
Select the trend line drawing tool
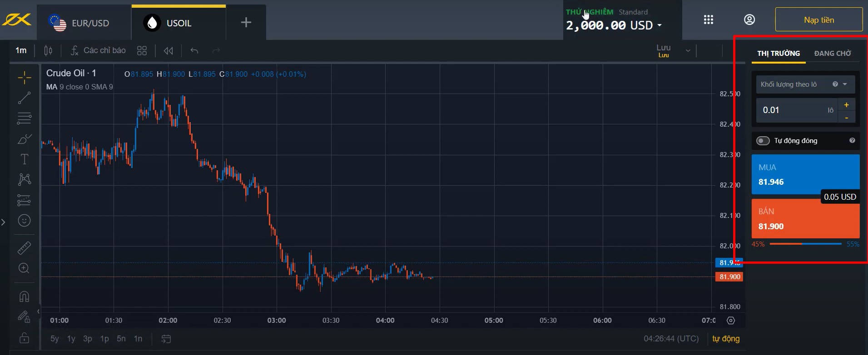(x=24, y=98)
